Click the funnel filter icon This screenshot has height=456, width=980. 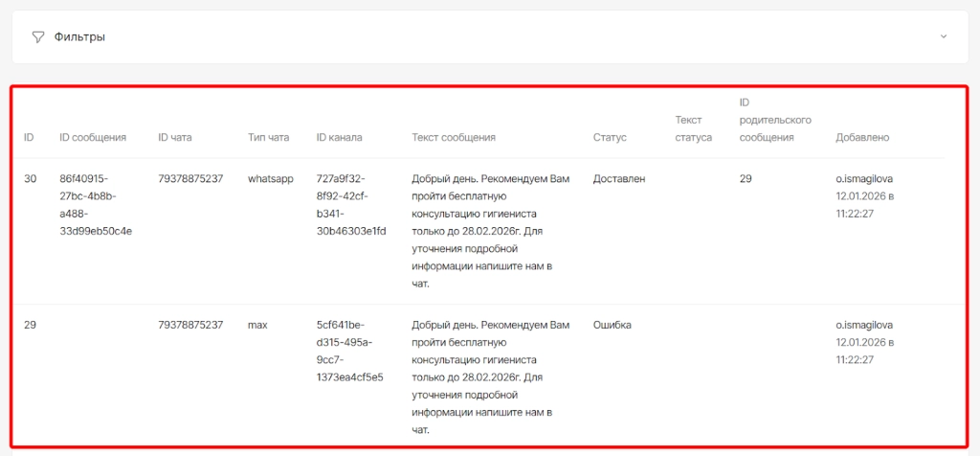pos(37,37)
